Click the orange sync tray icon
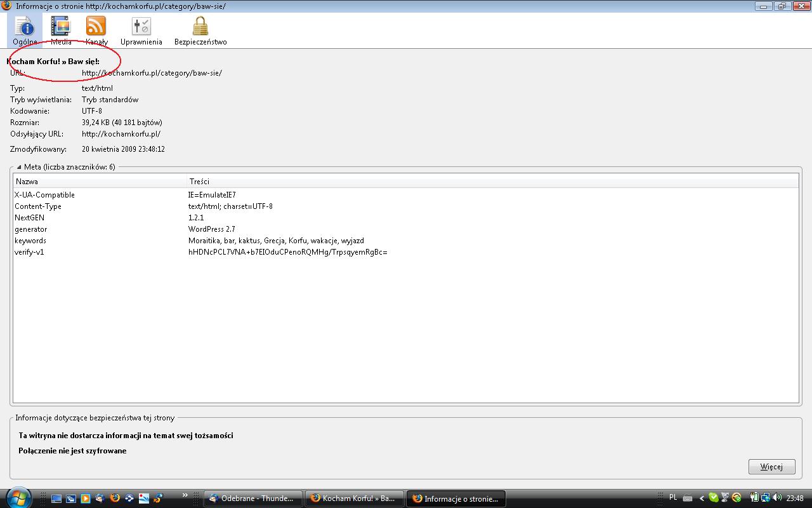 tap(737, 498)
